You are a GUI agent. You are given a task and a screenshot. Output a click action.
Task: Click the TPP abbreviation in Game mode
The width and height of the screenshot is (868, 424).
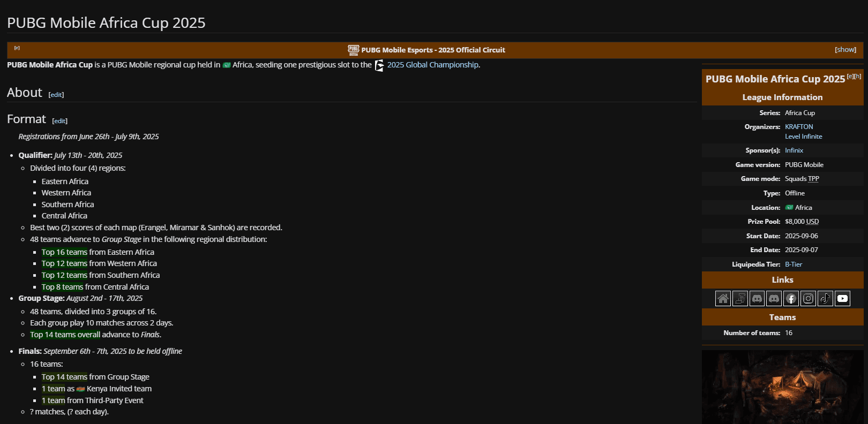813,179
